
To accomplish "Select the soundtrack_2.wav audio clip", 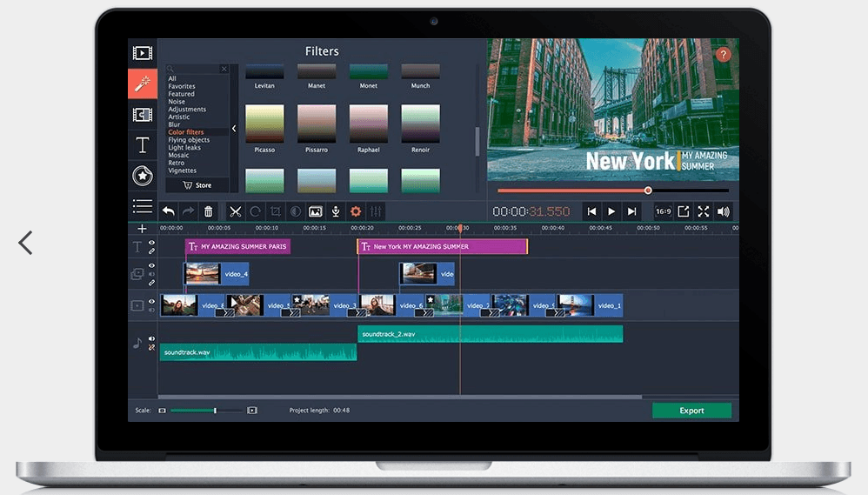I will click(490, 334).
